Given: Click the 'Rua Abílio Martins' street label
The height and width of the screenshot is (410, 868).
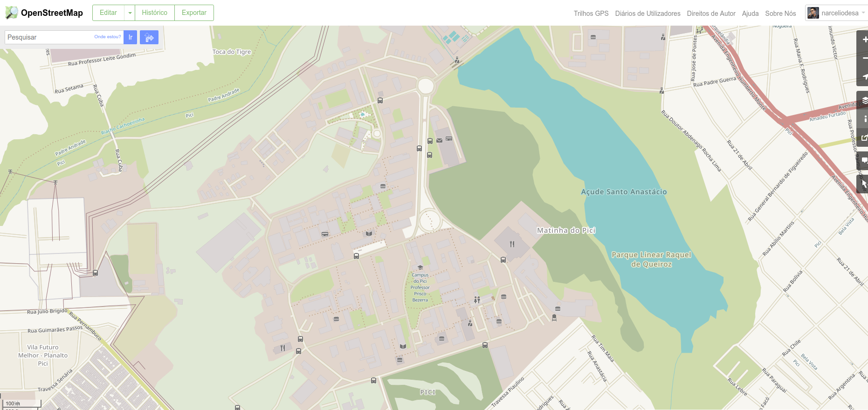Looking at the screenshot, I should 778,238.
